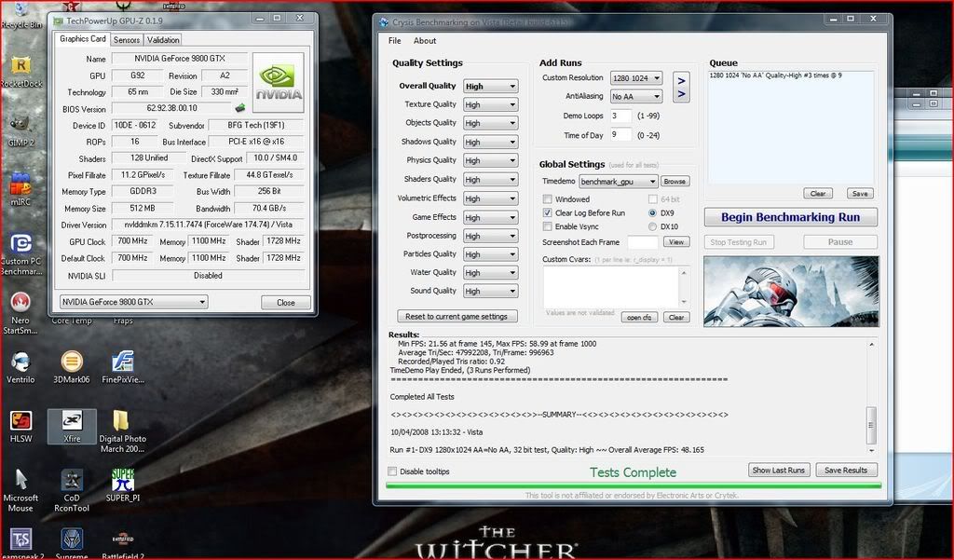Viewport: 954px width, 560px height.
Task: Launch the CoD RconTool shortcut
Action: pyautogui.click(x=72, y=490)
